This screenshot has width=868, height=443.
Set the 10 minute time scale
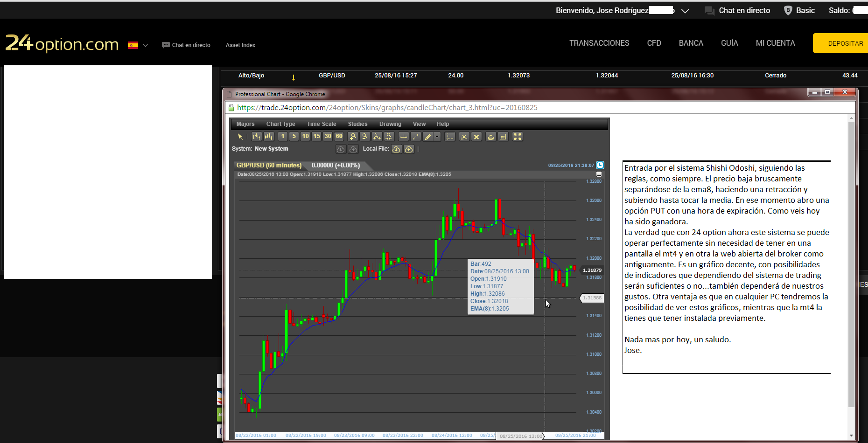click(305, 137)
